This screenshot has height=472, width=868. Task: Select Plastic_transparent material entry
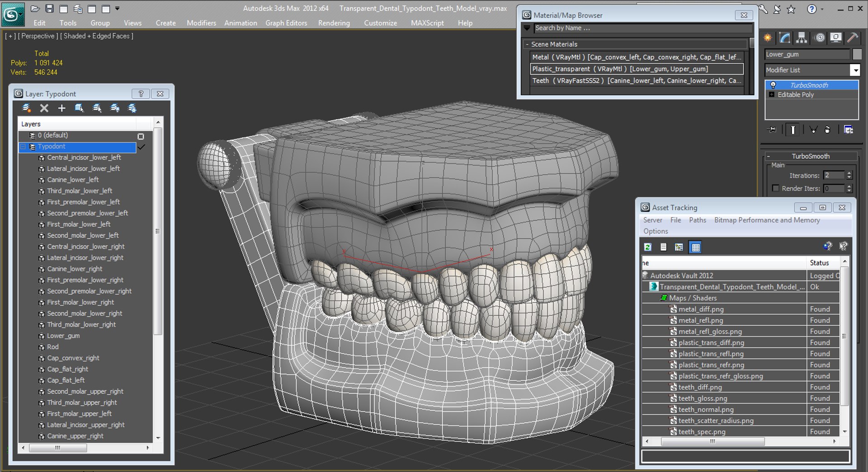click(x=637, y=69)
